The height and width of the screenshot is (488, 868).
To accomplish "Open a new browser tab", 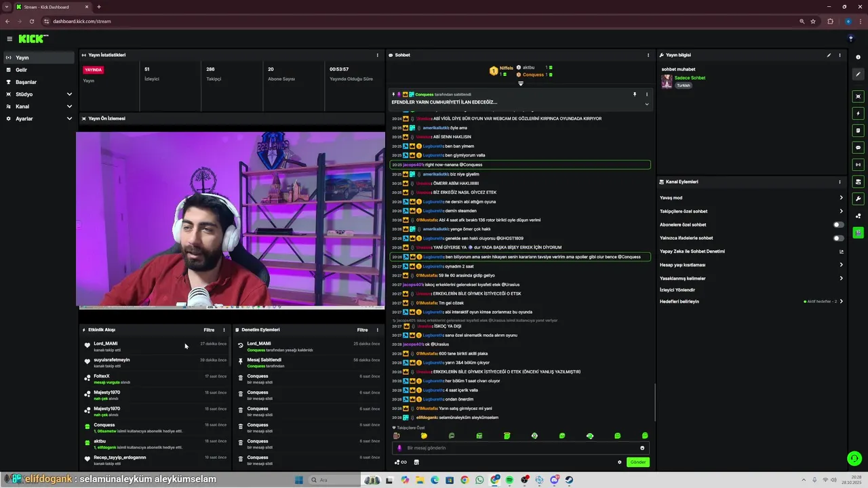I will point(99,7).
